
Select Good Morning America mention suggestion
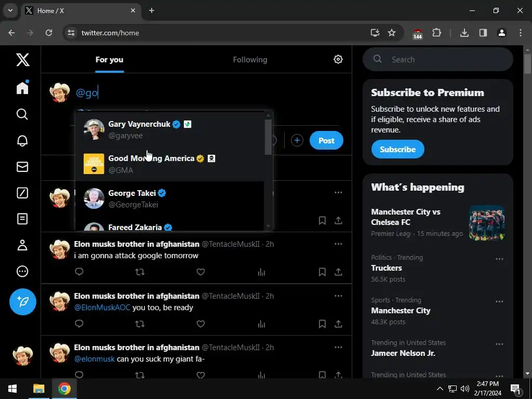click(x=170, y=164)
